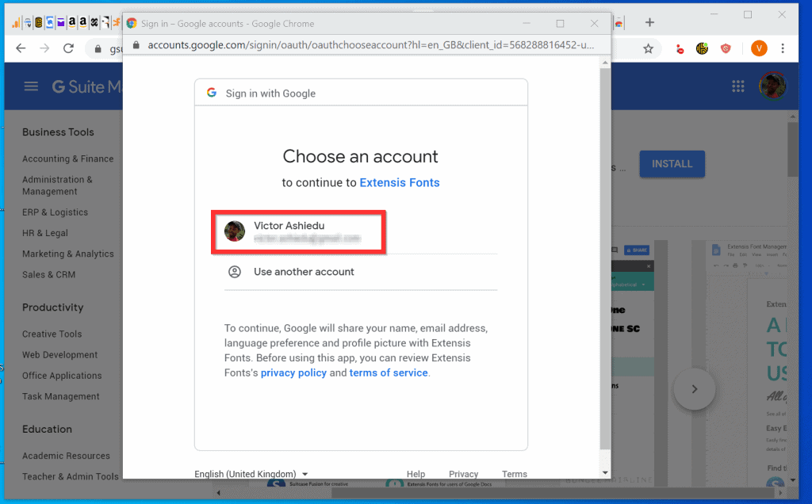Click the Productivity heading
Screen dimensions: 812x504
tap(52, 307)
